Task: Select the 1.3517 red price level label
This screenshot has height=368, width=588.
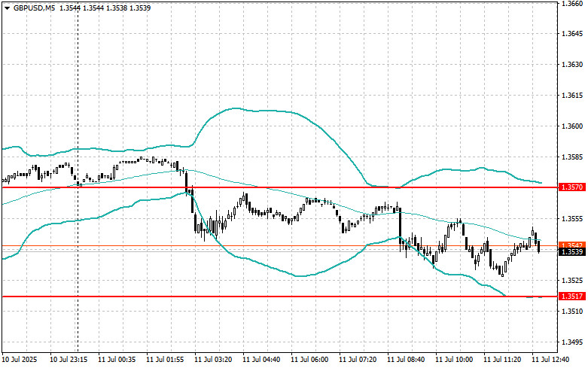Action: coord(572,297)
